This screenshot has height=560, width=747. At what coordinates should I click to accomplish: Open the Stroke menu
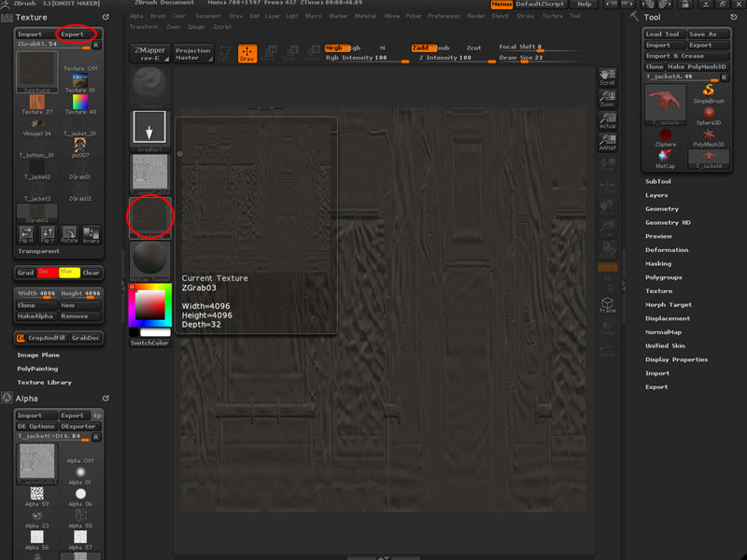click(x=525, y=16)
